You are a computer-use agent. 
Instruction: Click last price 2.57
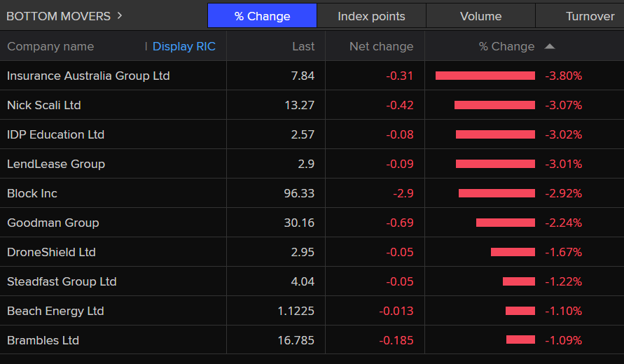click(303, 134)
